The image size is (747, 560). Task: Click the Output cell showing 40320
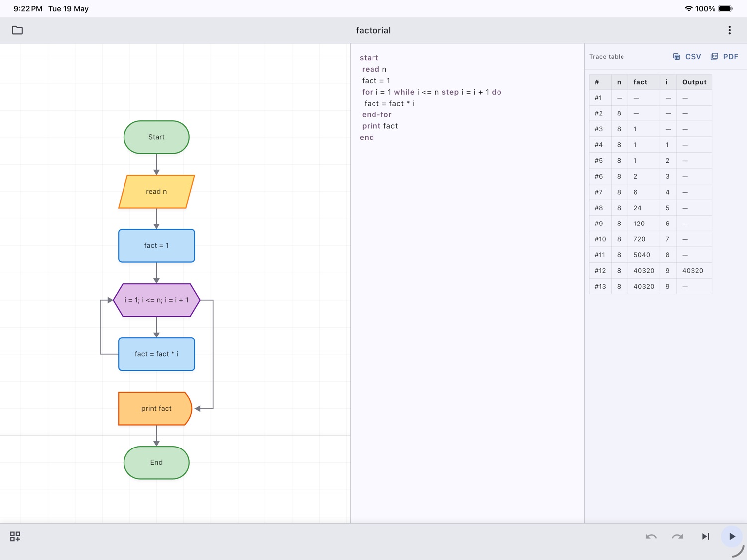[694, 271]
